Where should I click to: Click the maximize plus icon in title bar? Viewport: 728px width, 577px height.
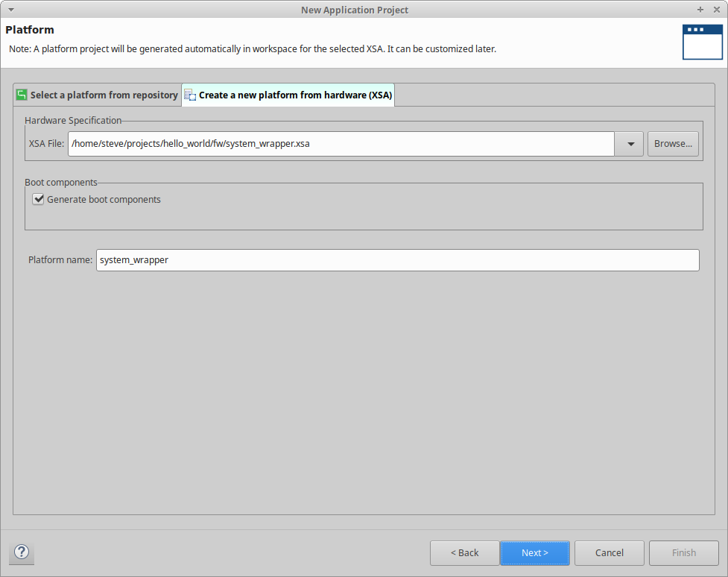pyautogui.click(x=700, y=10)
